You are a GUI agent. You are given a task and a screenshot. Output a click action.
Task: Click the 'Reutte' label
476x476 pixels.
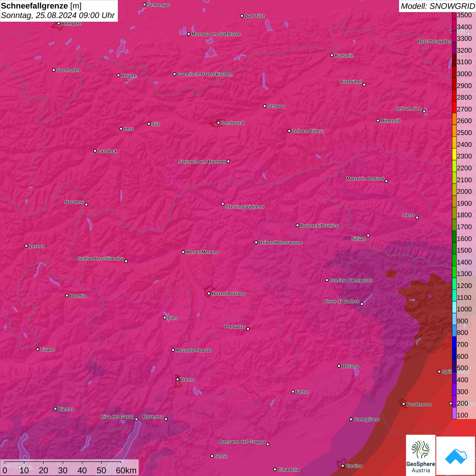(x=129, y=75)
